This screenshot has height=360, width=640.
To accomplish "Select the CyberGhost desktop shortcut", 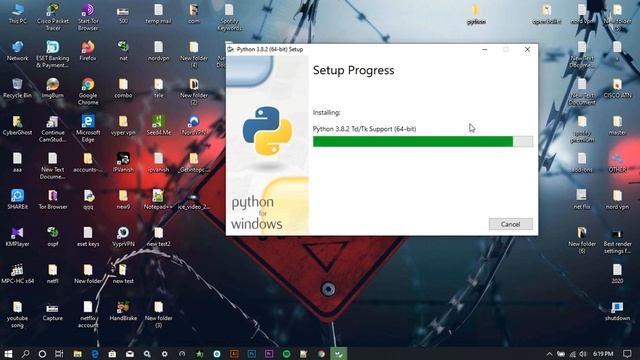I will (x=17, y=125).
